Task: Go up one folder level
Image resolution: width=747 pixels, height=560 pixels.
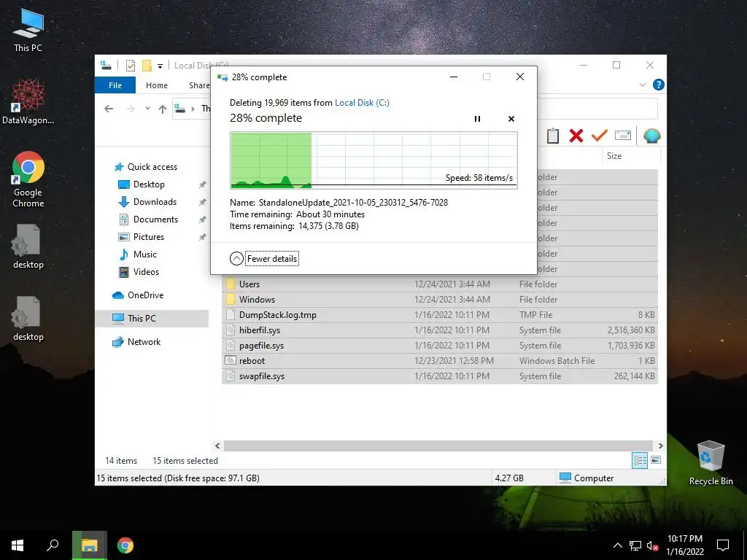Action: pyautogui.click(x=163, y=109)
